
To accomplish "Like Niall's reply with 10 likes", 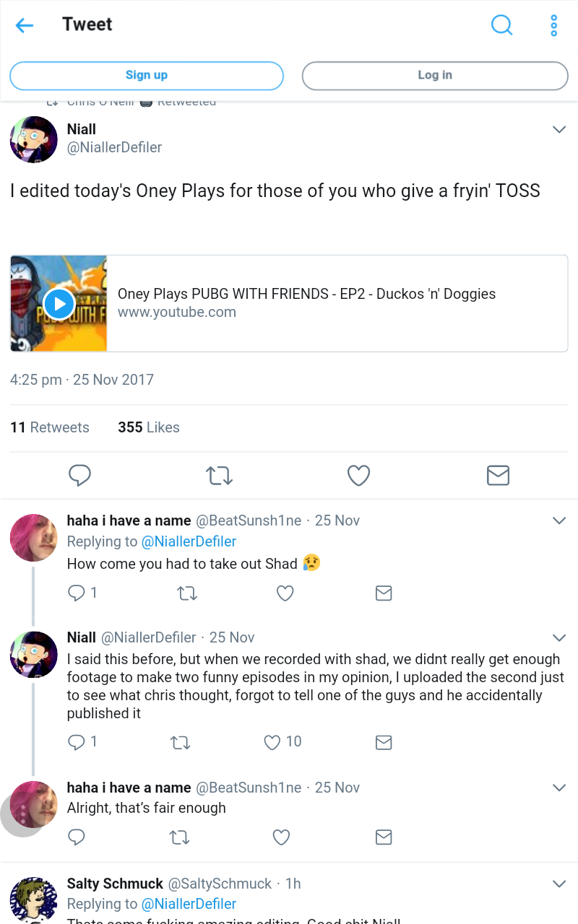I will pyautogui.click(x=272, y=742).
